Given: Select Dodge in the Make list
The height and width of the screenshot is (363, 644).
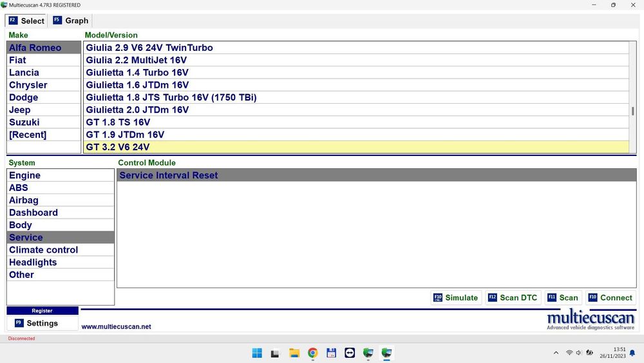Looking at the screenshot, I should 44,97.
